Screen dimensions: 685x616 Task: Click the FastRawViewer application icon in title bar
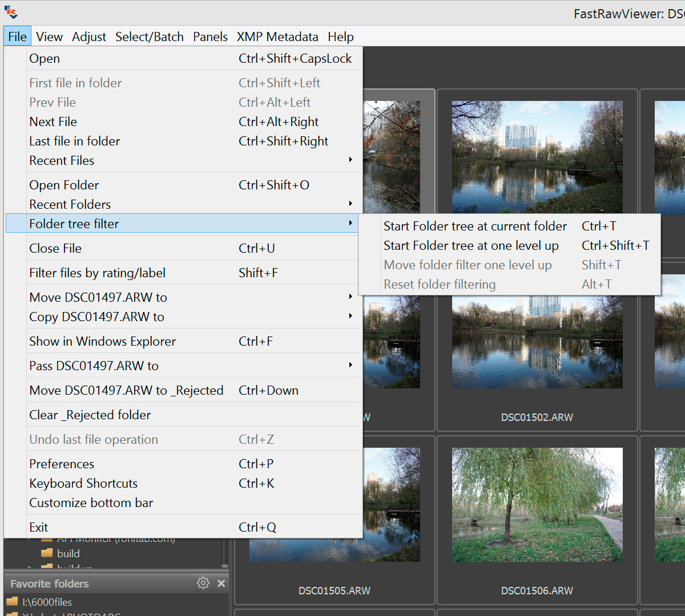click(x=11, y=12)
